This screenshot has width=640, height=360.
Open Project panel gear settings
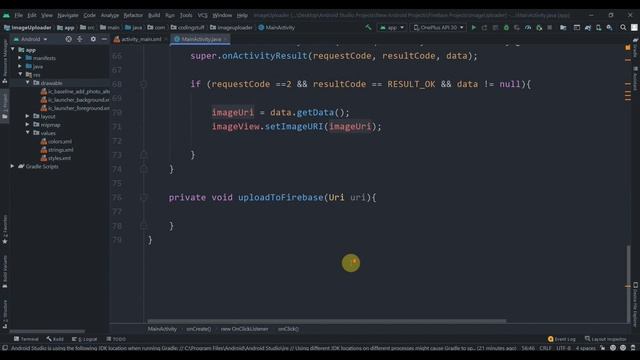[x=93, y=39]
